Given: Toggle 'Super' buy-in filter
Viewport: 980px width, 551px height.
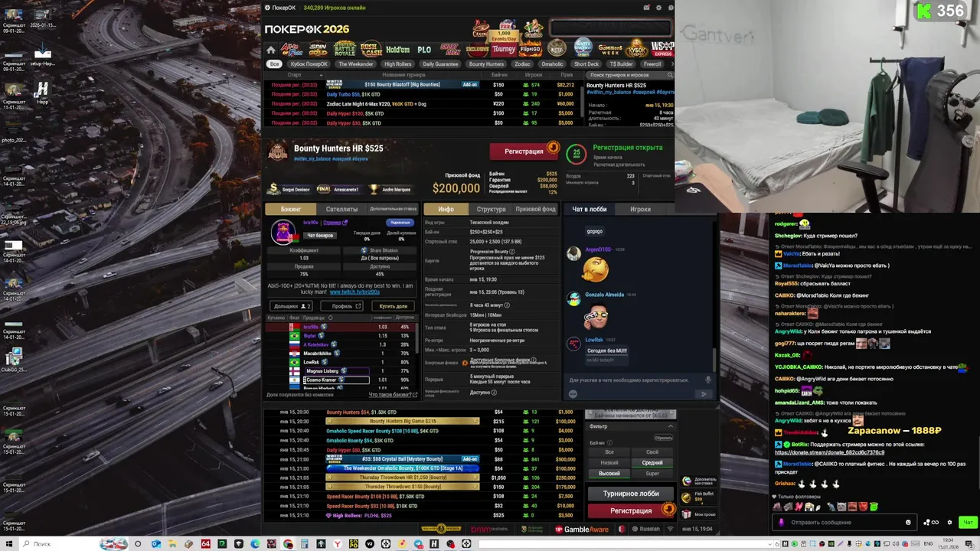Looking at the screenshot, I should (652, 473).
